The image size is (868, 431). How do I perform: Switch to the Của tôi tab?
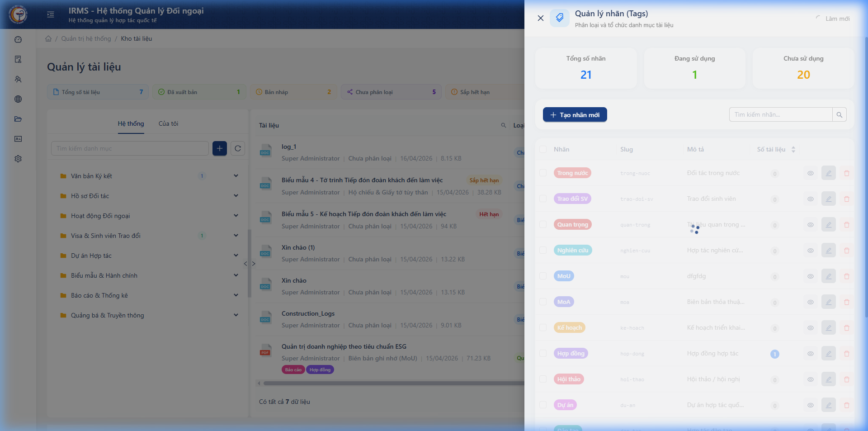[168, 123]
